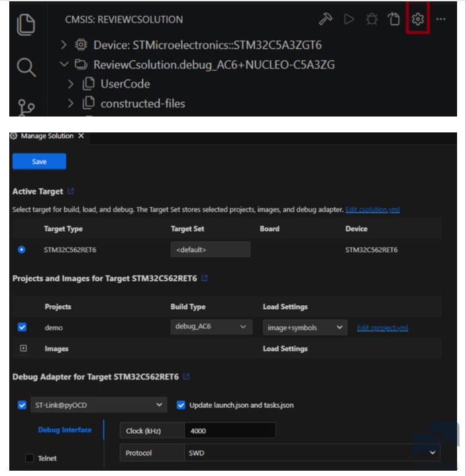Switch to the Manage Solution tab
The height and width of the screenshot is (476, 465).
coord(47,136)
